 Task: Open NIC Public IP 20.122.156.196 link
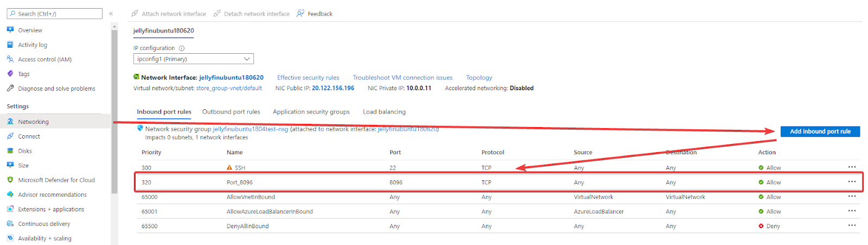(x=333, y=88)
